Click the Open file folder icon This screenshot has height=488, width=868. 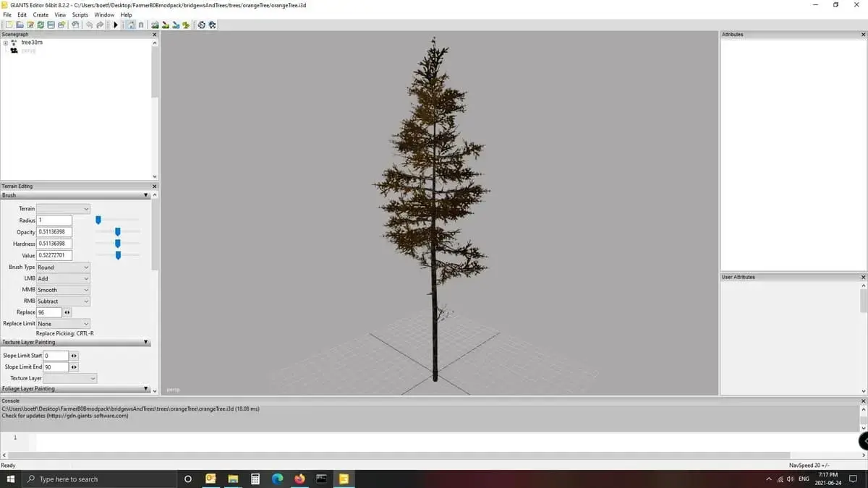click(20, 25)
